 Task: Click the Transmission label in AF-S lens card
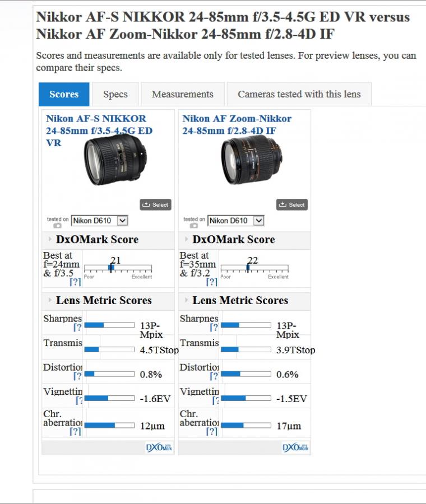coord(63,343)
